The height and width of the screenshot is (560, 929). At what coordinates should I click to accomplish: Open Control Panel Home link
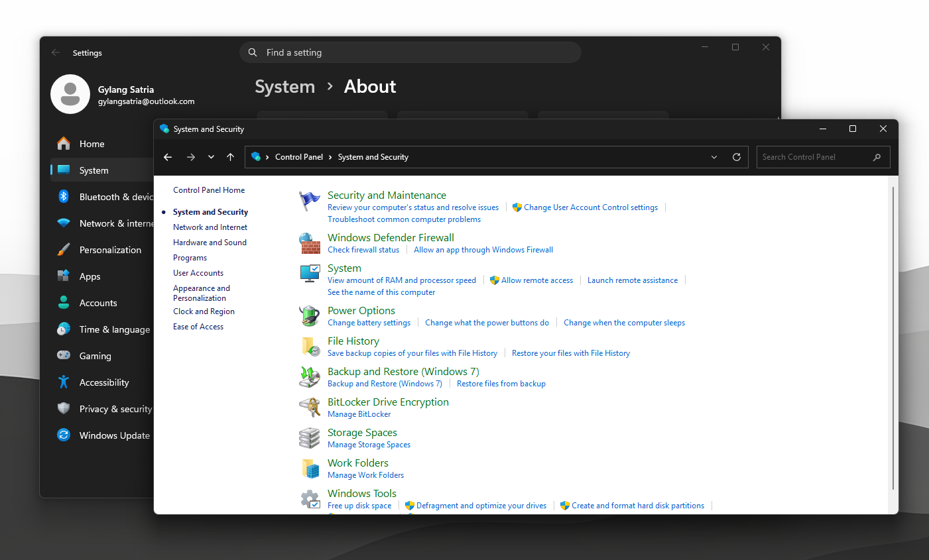209,190
